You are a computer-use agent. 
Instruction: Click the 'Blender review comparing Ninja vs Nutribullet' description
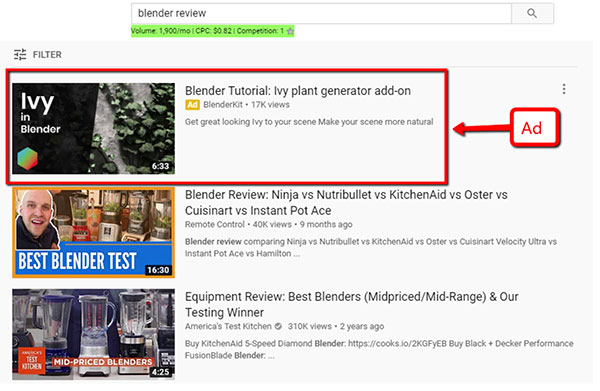370,248
